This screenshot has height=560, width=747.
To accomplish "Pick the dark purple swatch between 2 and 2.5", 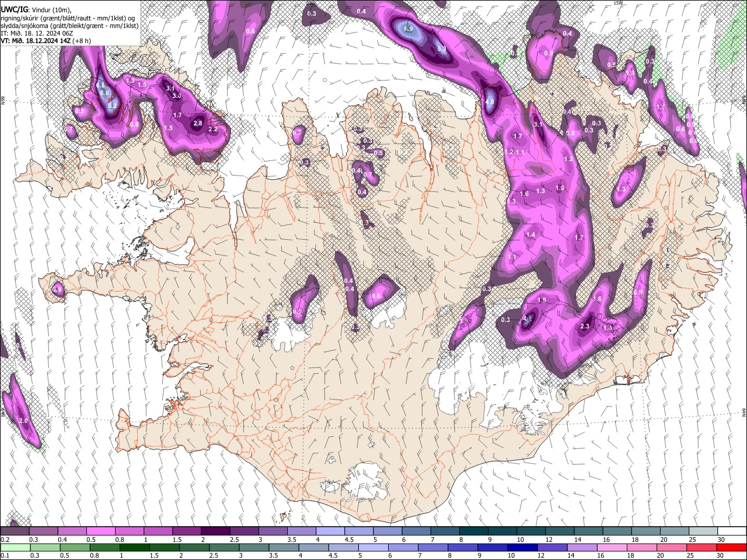I will [215, 531].
